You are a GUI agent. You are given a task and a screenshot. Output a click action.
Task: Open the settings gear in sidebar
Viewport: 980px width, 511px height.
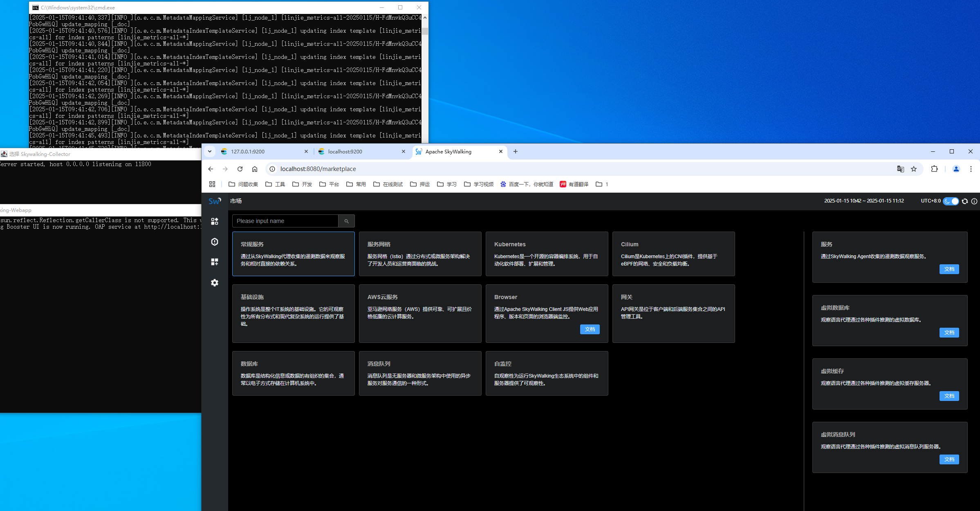tap(215, 283)
